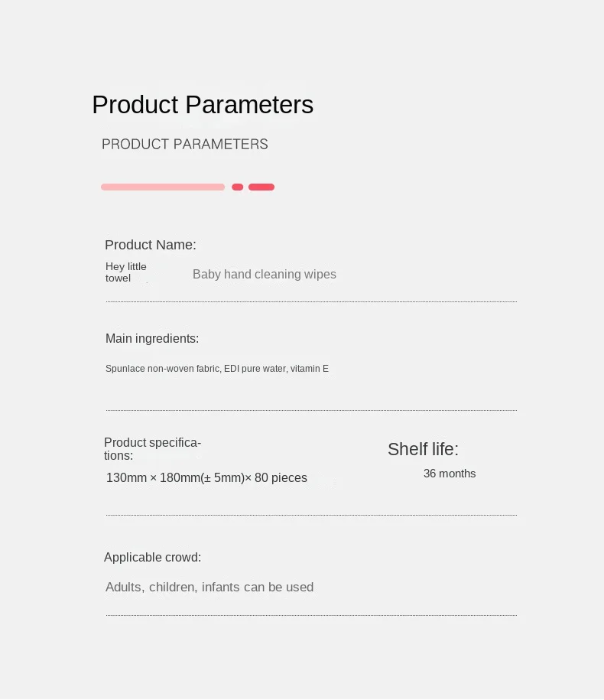This screenshot has width=604, height=700.
Task: Click dotted divider below applicable crowd
Action: pos(311,615)
